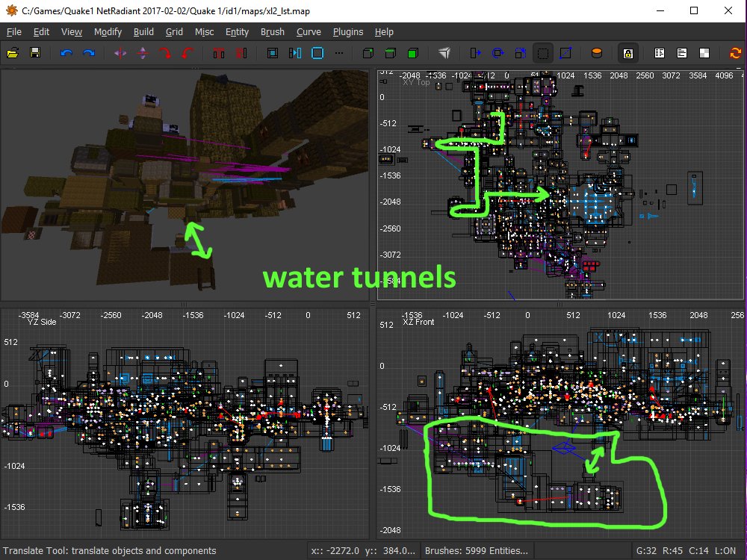Flip selection horizontally with purple arrows icon
747x560 pixels.
click(120, 53)
